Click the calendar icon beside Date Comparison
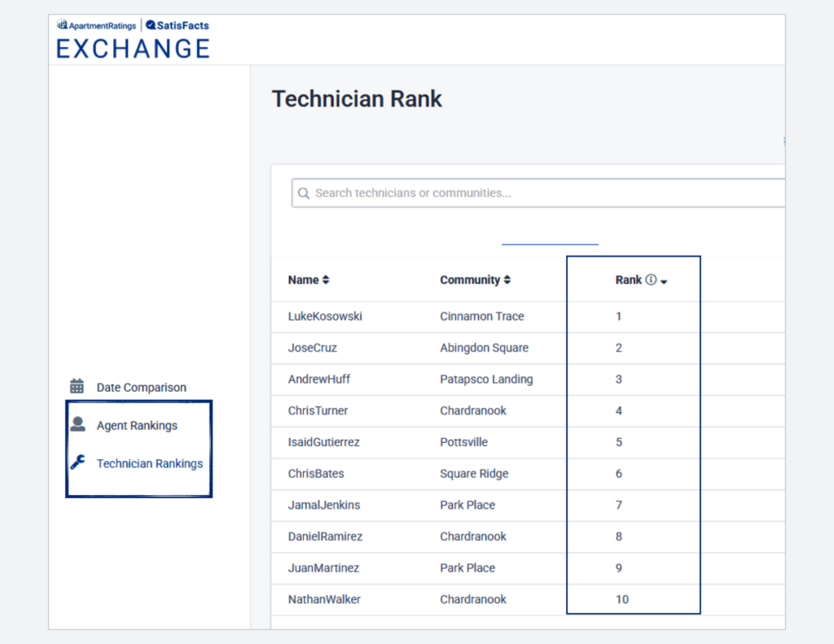This screenshot has height=644, width=834. [x=77, y=387]
